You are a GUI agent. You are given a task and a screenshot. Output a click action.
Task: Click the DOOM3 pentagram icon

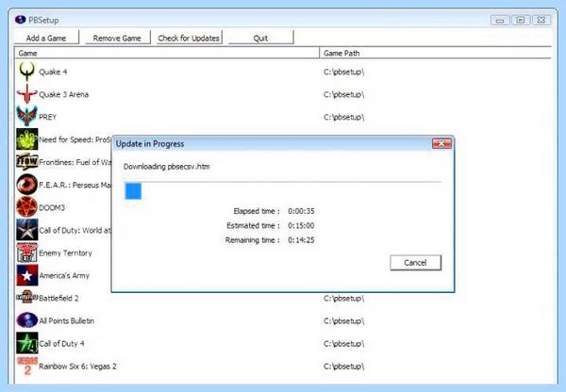(x=27, y=207)
